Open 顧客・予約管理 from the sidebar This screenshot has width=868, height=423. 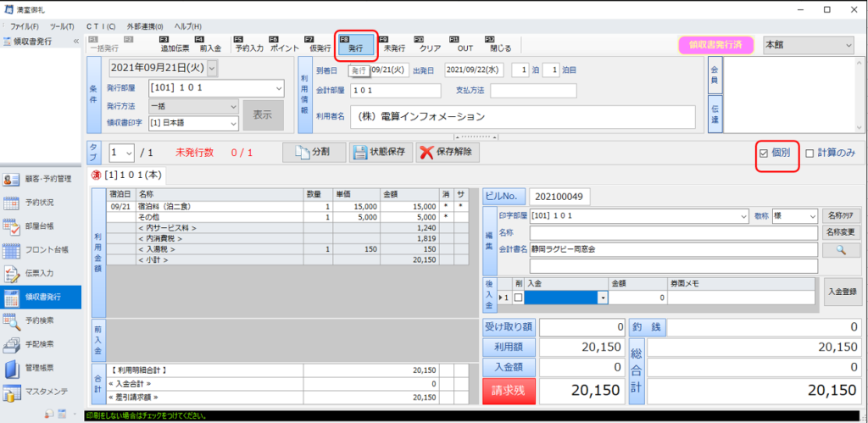pyautogui.click(x=41, y=179)
